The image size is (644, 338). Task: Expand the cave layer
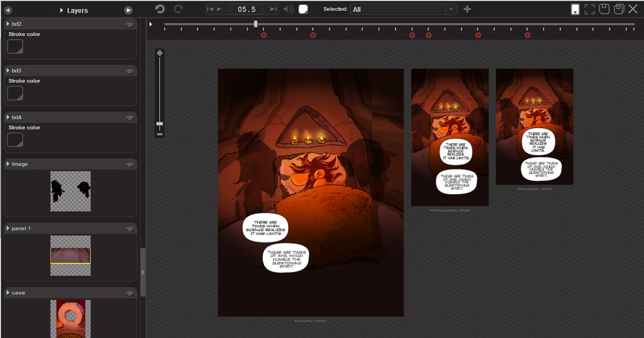(8, 293)
